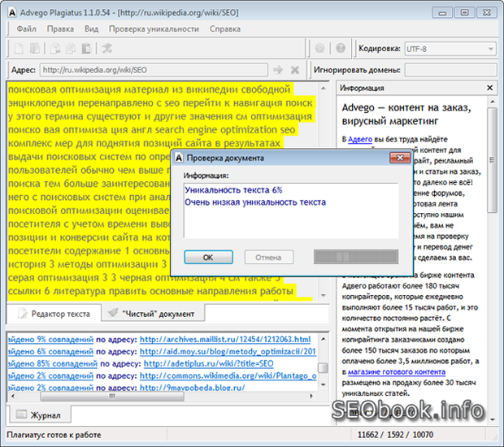Switch to the "Чистый" документ tab
Screen dimensions: 504x447
(x=150, y=313)
